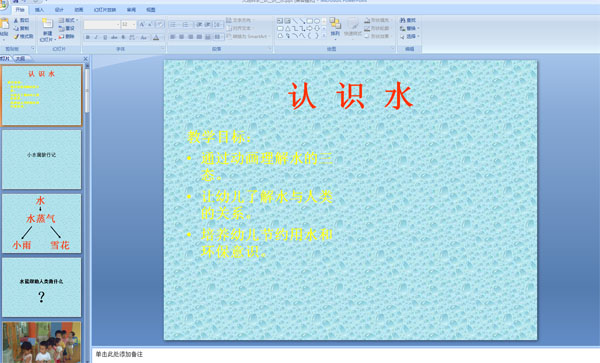Choose the triangle shape in shapes gallery

point(287,29)
